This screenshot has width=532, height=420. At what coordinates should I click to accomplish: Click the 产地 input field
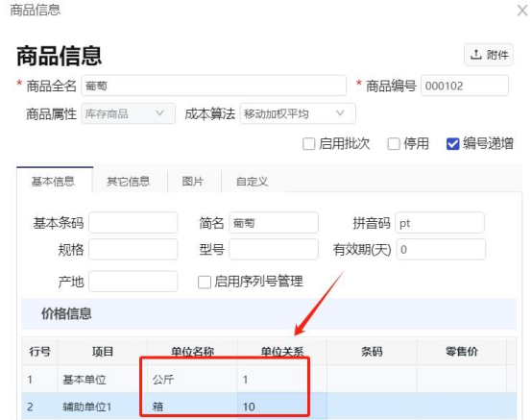133,282
